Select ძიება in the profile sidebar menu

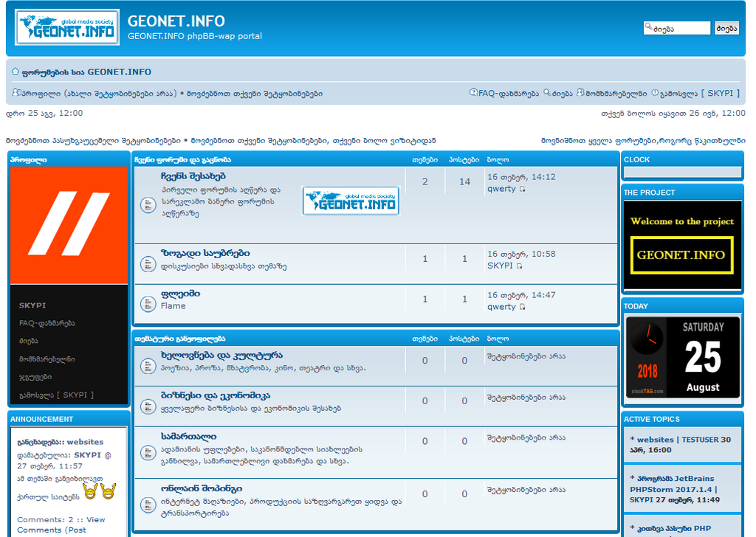(29, 341)
